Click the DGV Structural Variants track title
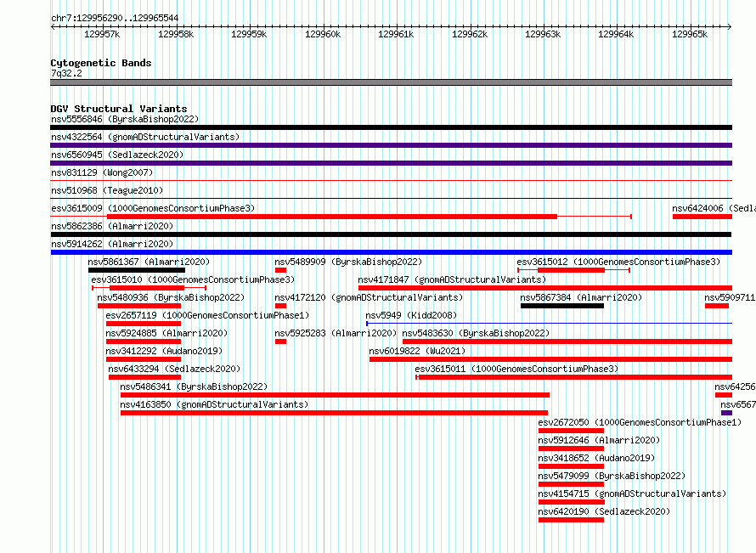 click(119, 109)
